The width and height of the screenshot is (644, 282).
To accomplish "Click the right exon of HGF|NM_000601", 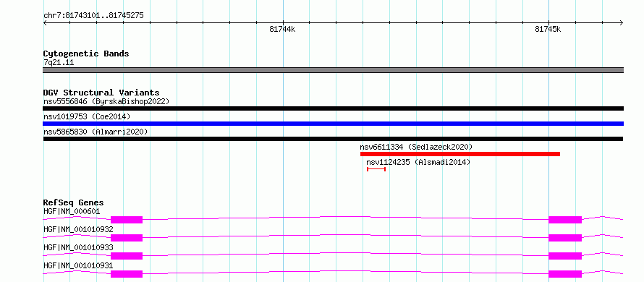I will (565, 220).
